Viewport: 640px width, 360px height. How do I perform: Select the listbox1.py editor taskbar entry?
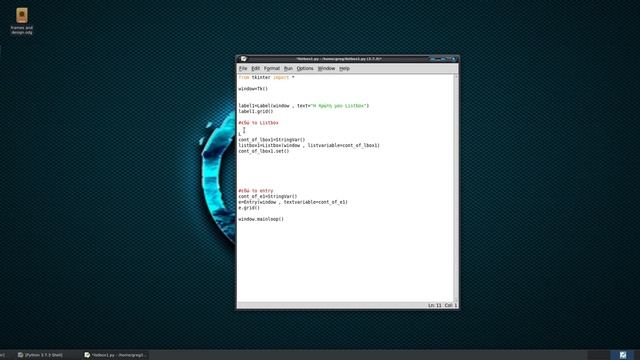115,355
